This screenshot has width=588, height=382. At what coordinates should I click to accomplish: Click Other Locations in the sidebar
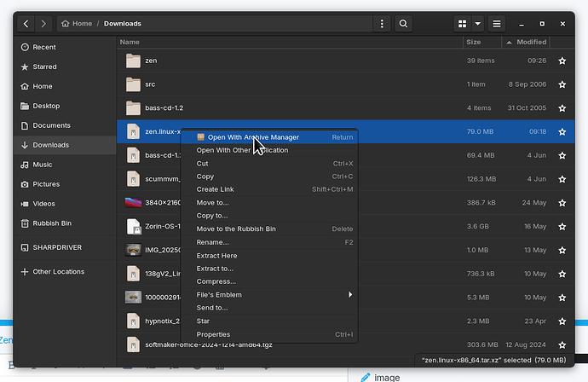tap(65, 272)
